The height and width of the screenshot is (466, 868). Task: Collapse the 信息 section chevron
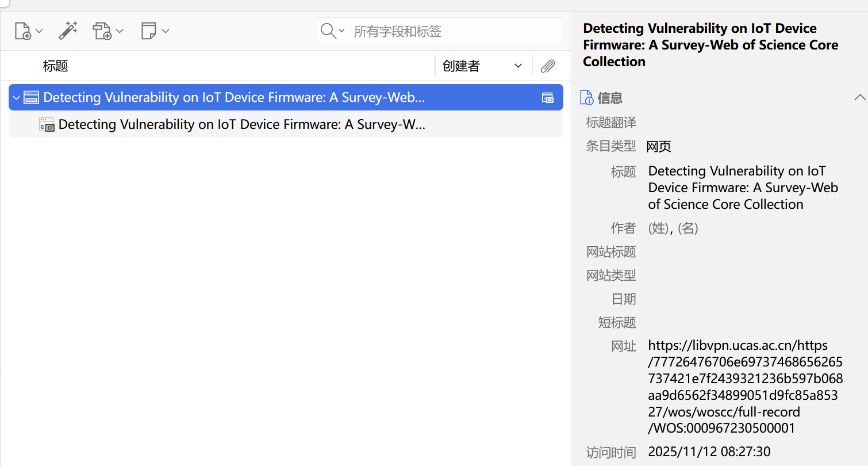coord(859,98)
